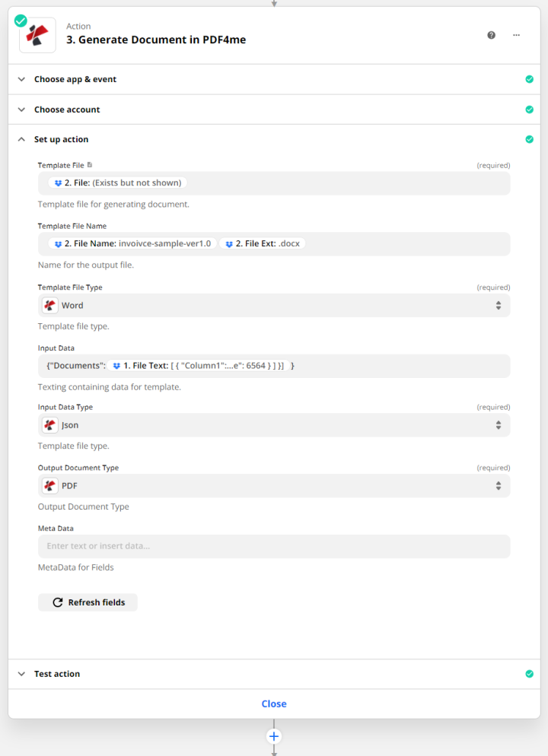Click the PDF4me icon beside the Json selection
This screenshot has height=756, width=548.
coord(50,424)
